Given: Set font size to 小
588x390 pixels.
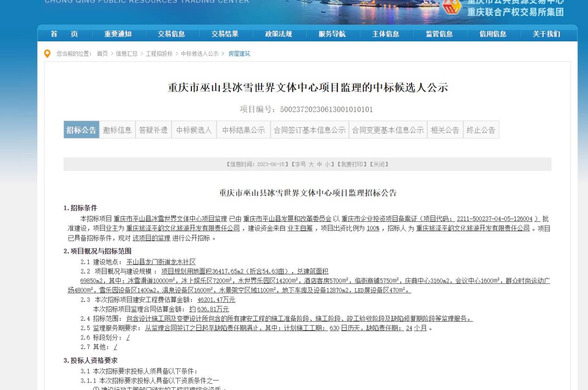Looking at the screenshot, I should 327,164.
